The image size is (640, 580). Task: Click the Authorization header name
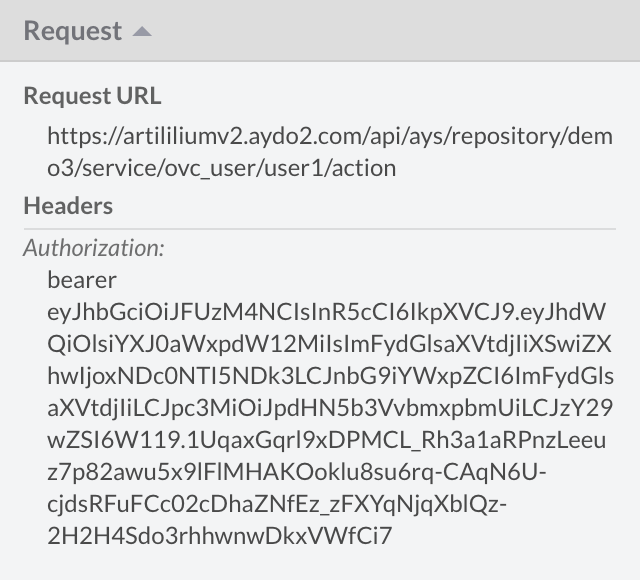[94, 247]
